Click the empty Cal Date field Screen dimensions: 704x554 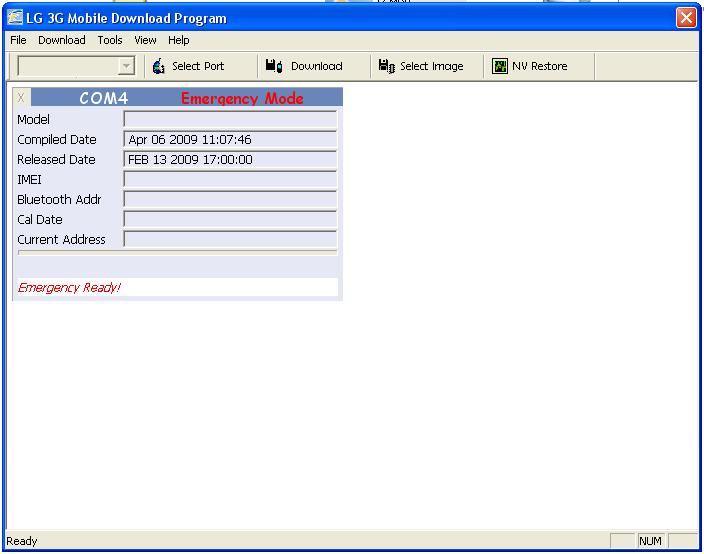click(x=230, y=220)
